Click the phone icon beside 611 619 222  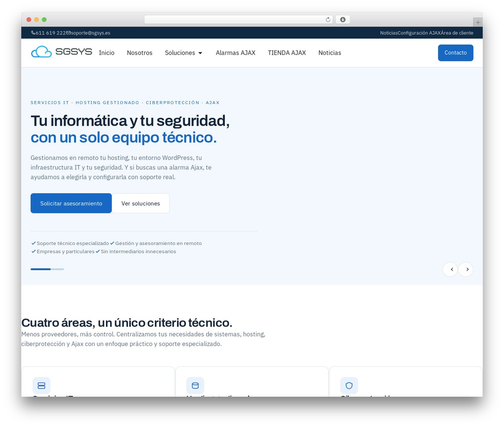33,33
